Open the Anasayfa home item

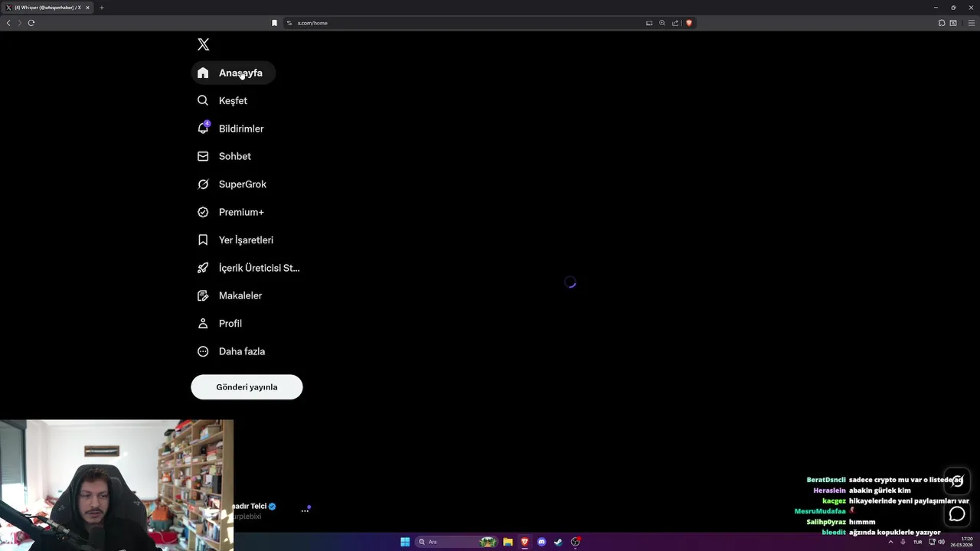pos(233,73)
